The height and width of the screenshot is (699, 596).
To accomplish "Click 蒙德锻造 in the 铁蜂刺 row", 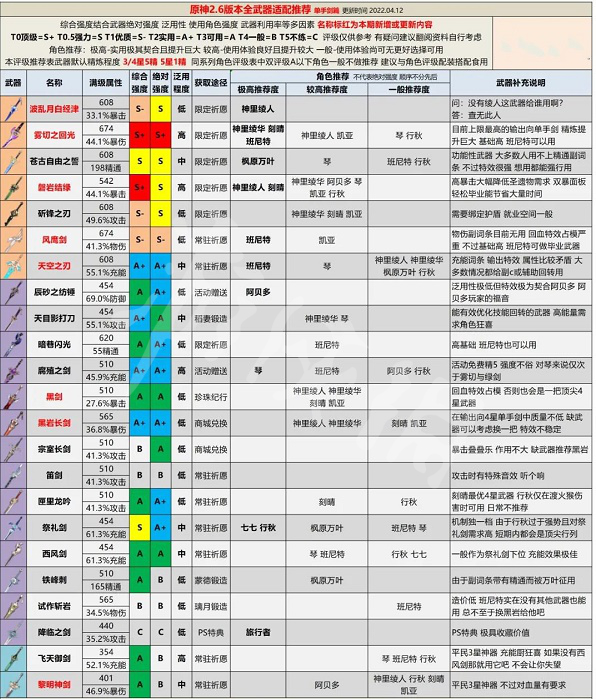I will pos(211,580).
